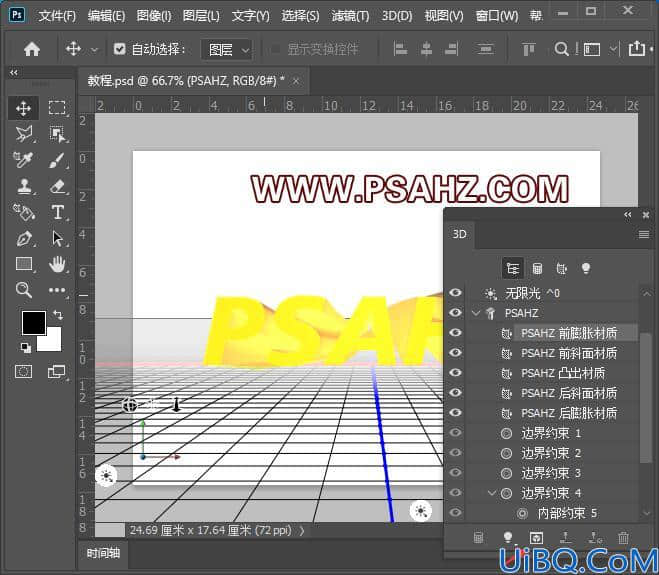Toggle eye for PSAHZ 前膨胀材质
Image resolution: width=659 pixels, height=575 pixels.
pos(456,333)
